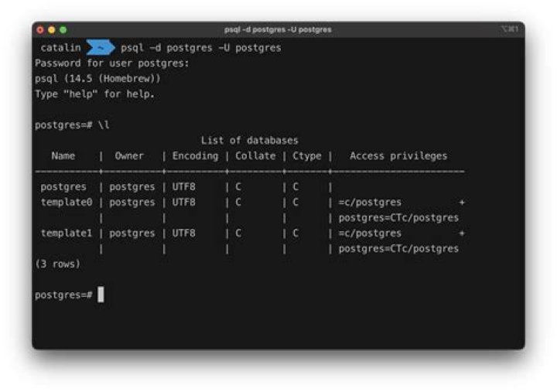Click the 'List of databases' table title
This screenshot has width=557, height=392.
click(249, 141)
